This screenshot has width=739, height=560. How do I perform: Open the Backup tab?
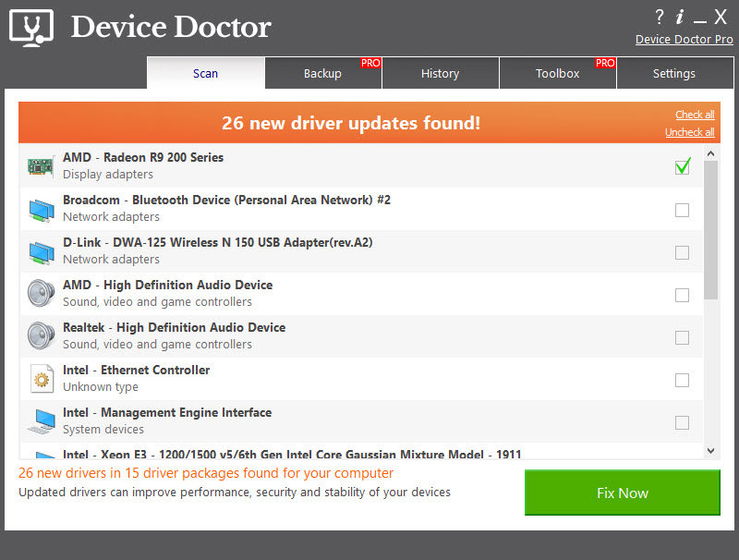322,73
